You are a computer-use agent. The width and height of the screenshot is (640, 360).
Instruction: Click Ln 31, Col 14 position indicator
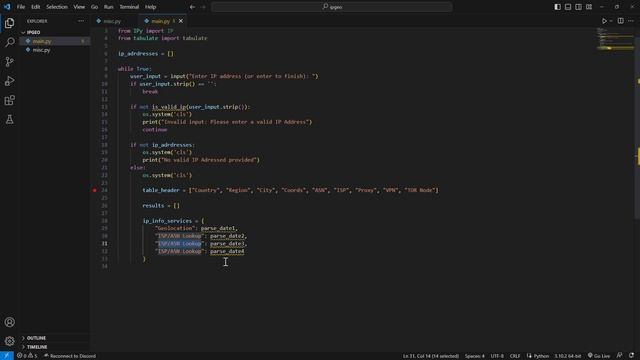point(431,356)
